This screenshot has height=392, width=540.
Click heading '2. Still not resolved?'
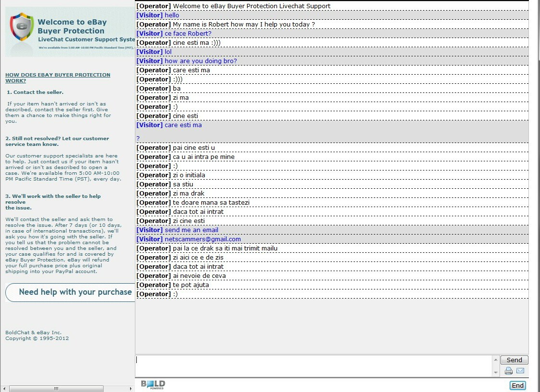click(57, 142)
